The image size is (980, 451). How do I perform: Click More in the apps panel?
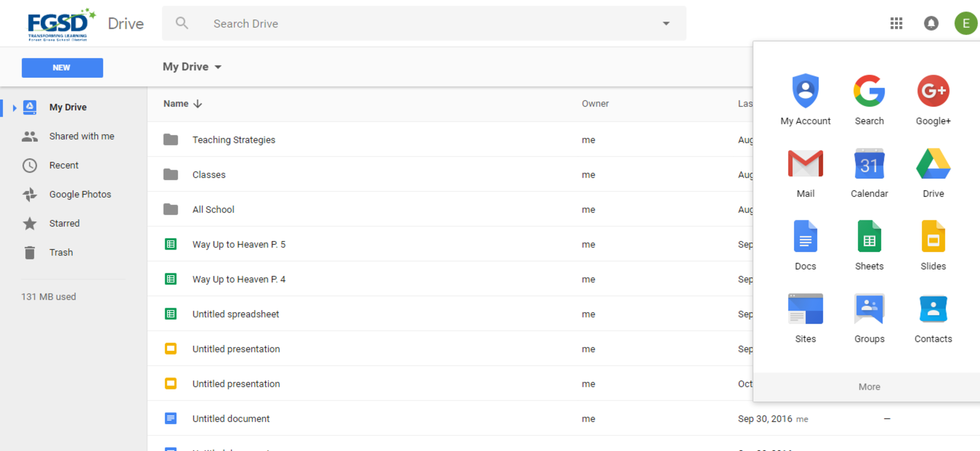869,387
